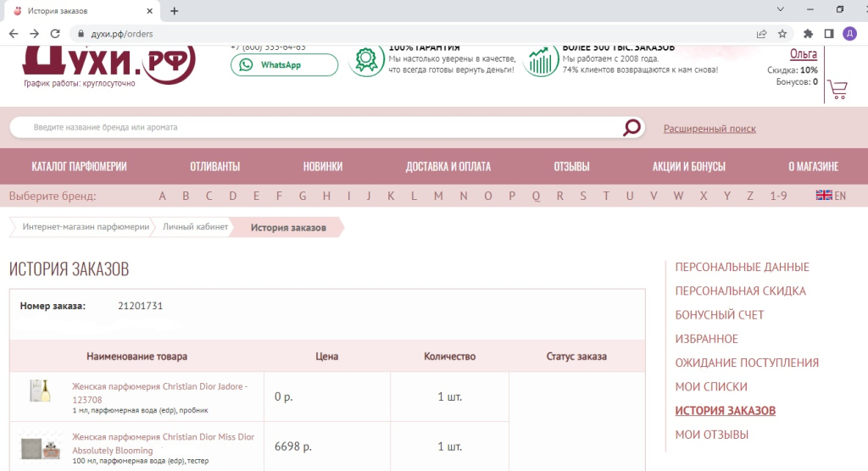Screen dimensions: 868x471
Task: Go to Личный кабинет breadcrumb
Action: pos(196,227)
